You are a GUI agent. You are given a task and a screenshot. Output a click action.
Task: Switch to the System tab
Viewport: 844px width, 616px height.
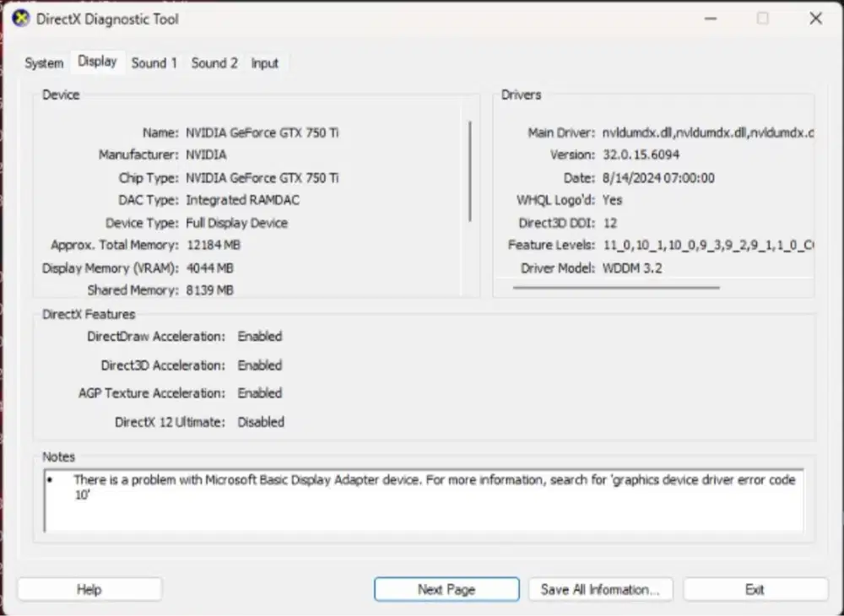pyautogui.click(x=44, y=63)
